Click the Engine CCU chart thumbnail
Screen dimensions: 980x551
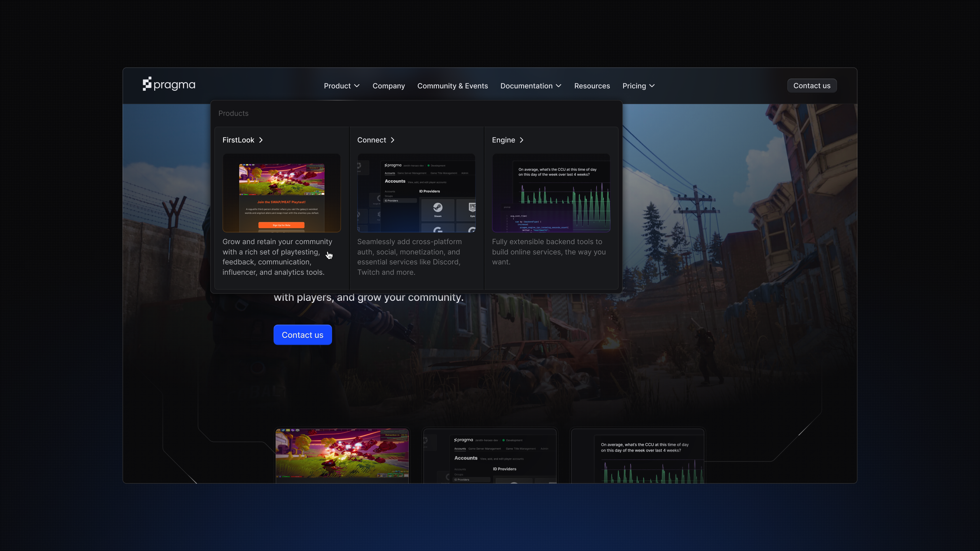click(551, 193)
